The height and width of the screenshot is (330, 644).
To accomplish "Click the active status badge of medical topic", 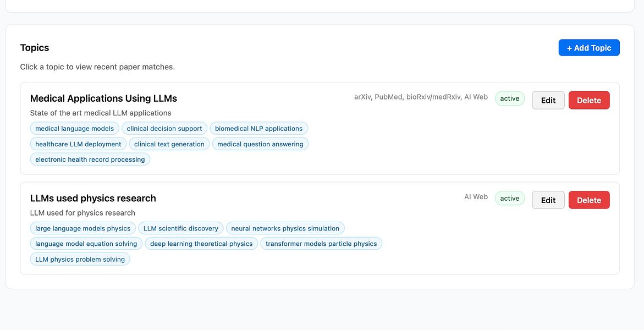I will click(510, 98).
